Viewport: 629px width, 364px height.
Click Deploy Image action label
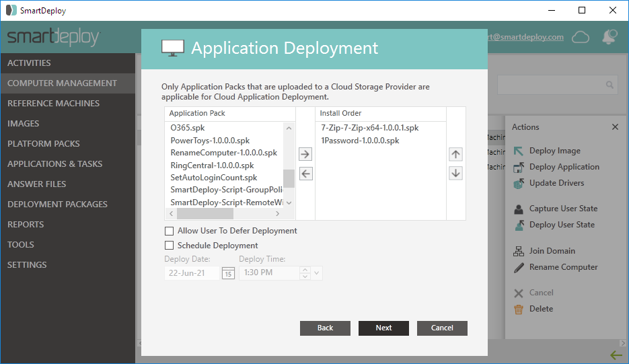(555, 151)
